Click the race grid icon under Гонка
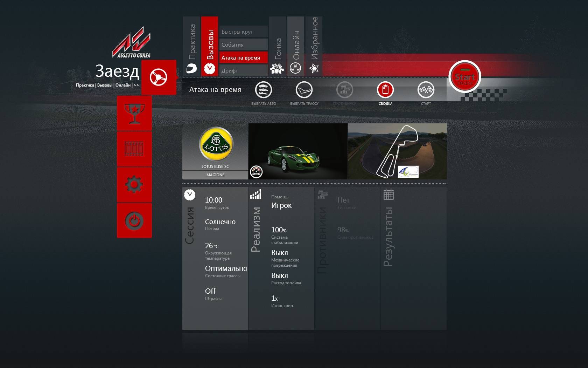 pos(278,68)
